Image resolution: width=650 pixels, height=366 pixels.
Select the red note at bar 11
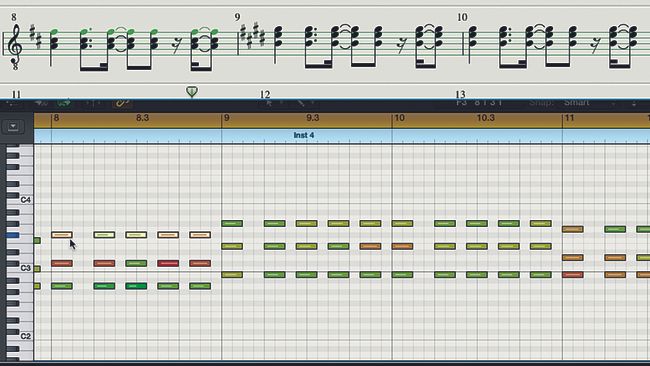pos(572,275)
